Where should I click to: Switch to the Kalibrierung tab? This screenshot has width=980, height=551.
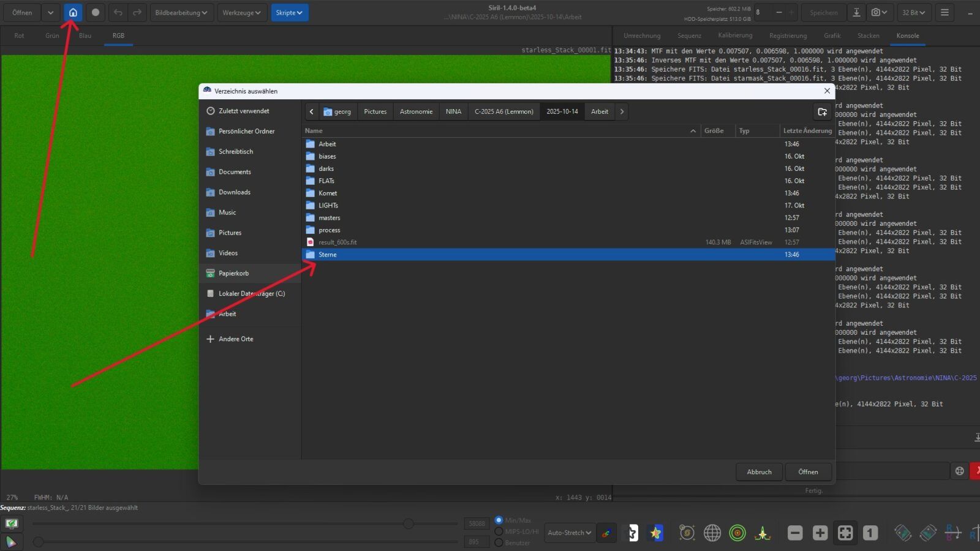(735, 36)
